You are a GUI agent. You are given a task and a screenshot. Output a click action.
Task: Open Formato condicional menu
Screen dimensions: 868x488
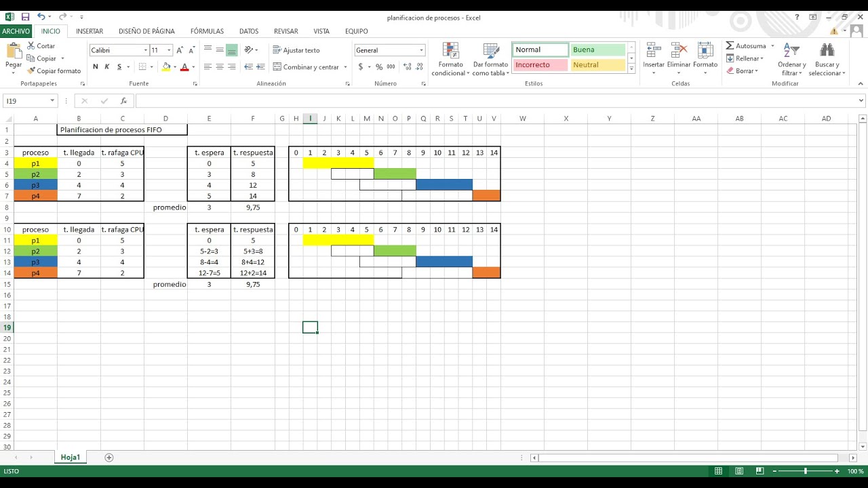point(450,60)
